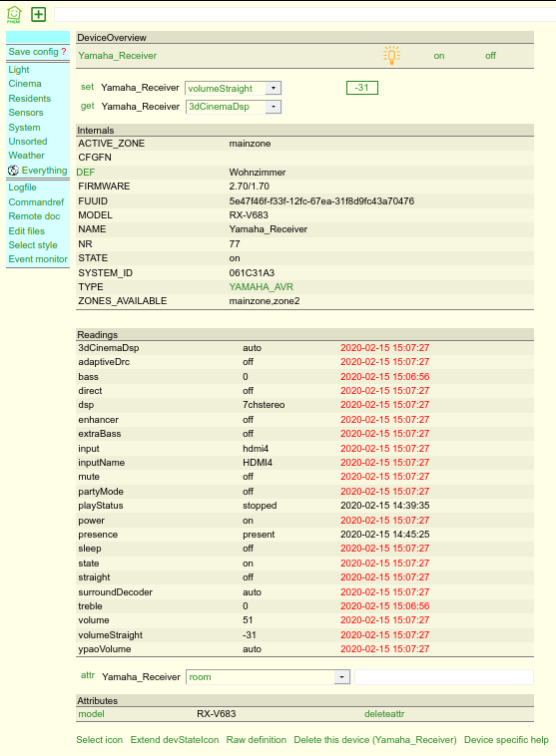Click the attribute value text field
This screenshot has height=756, width=556.
(444, 677)
